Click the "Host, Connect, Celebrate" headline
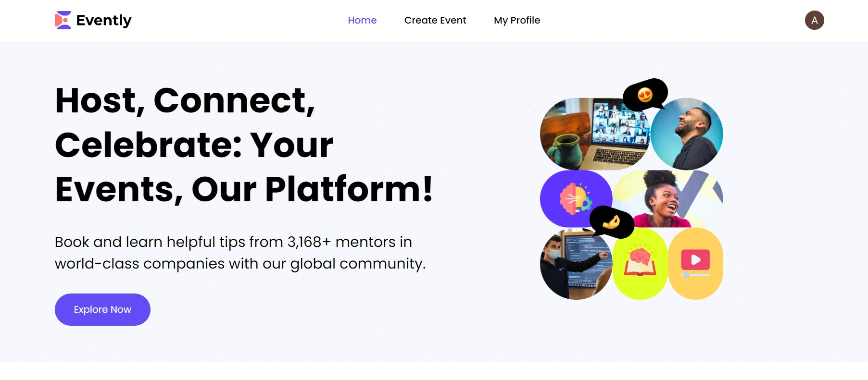The height and width of the screenshot is (380, 868). click(244, 145)
